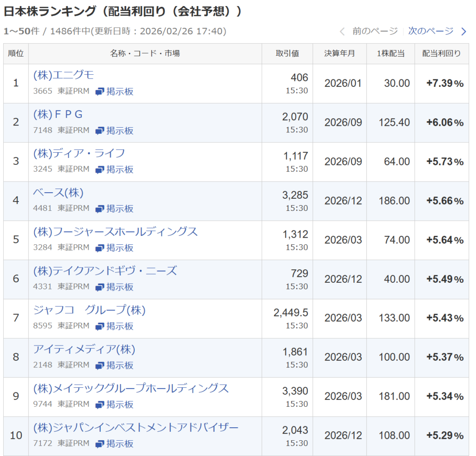Screen dimensions: 476x456
Task: Click the 取引値 column header
Action: [287, 53]
